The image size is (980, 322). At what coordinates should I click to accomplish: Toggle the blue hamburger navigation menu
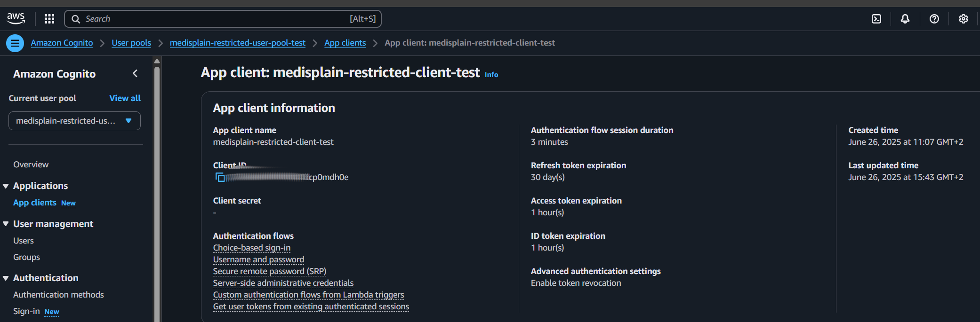click(15, 43)
